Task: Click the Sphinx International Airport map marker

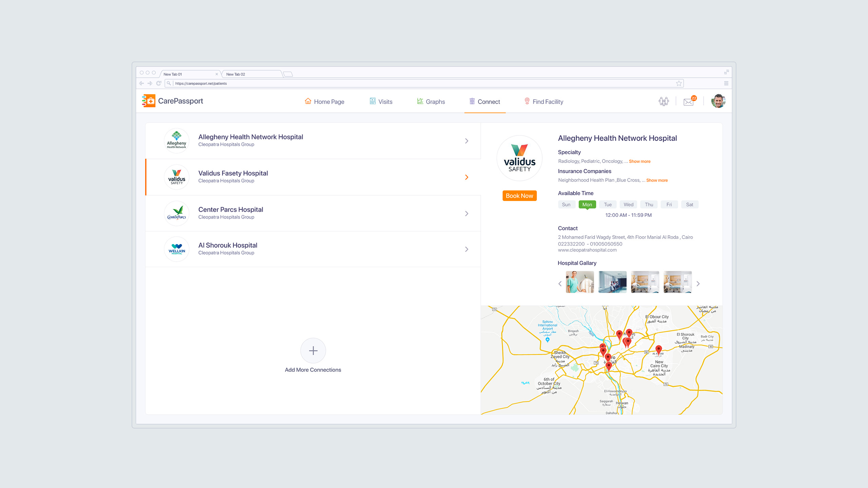Action: (x=547, y=340)
